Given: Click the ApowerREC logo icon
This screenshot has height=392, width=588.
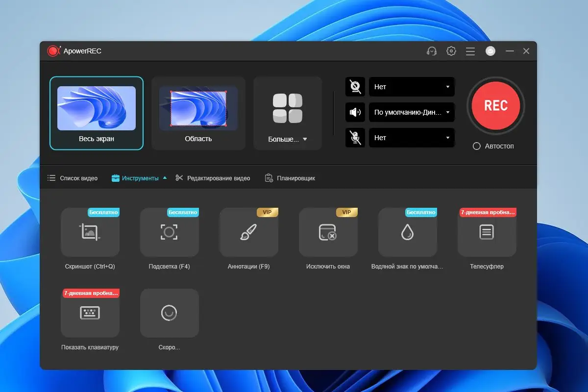Looking at the screenshot, I should coord(53,51).
